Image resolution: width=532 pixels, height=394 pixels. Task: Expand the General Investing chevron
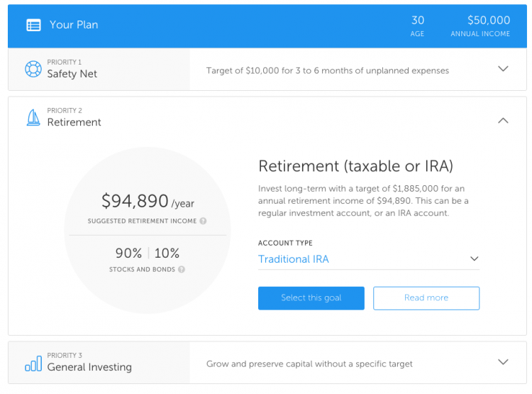503,362
